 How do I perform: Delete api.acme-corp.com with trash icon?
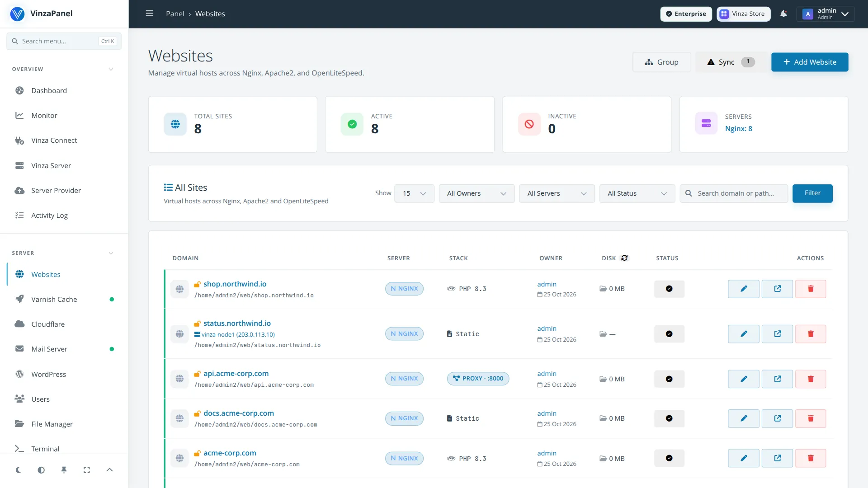[x=811, y=379]
